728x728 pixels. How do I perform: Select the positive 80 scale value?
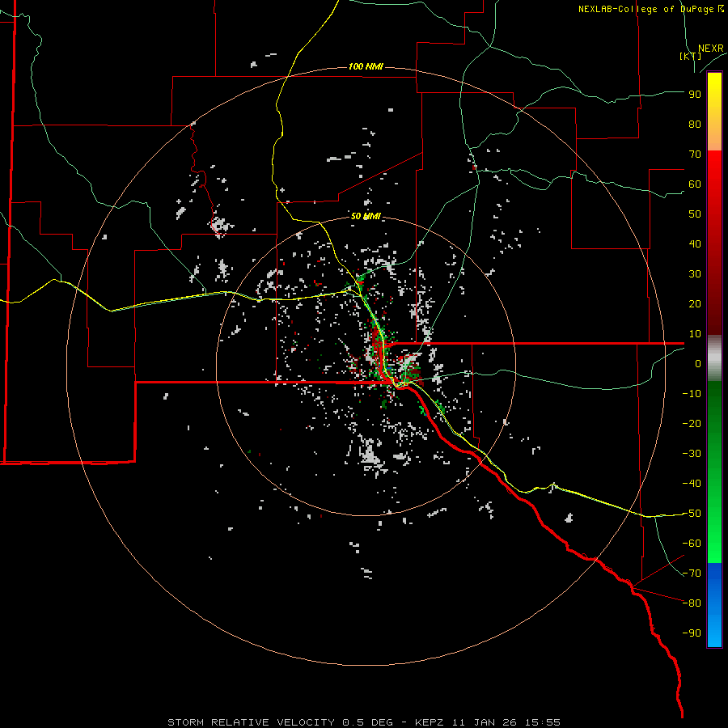695,125
